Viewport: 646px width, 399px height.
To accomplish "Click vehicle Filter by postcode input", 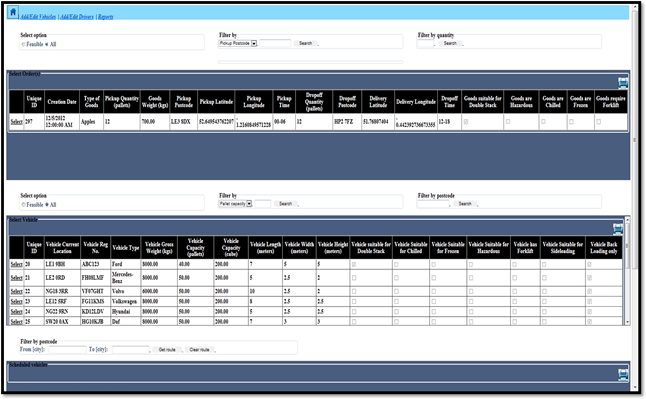I will coord(433,204).
